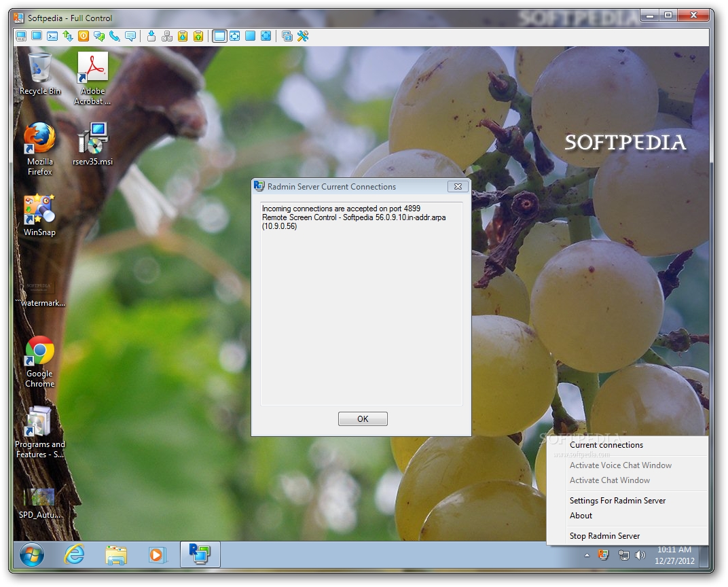This screenshot has height=587, width=728.
Task: Close the Radmin Server Current Connections dialog
Action: pos(458,187)
